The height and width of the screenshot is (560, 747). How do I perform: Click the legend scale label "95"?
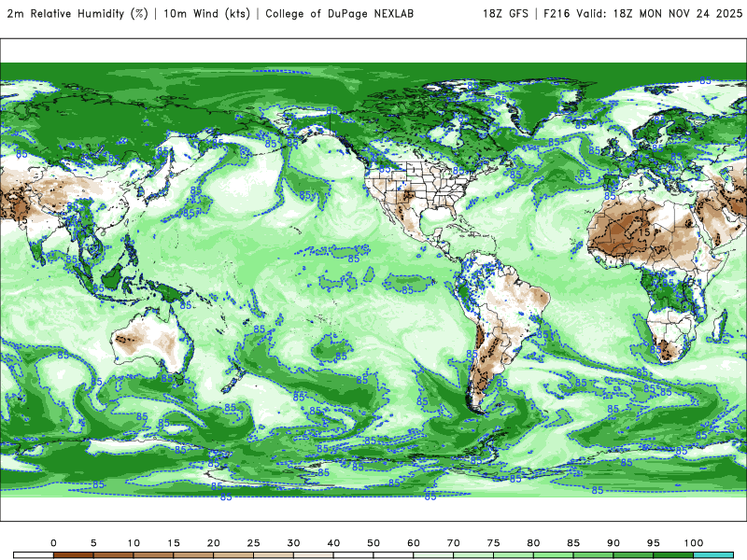pyautogui.click(x=654, y=543)
